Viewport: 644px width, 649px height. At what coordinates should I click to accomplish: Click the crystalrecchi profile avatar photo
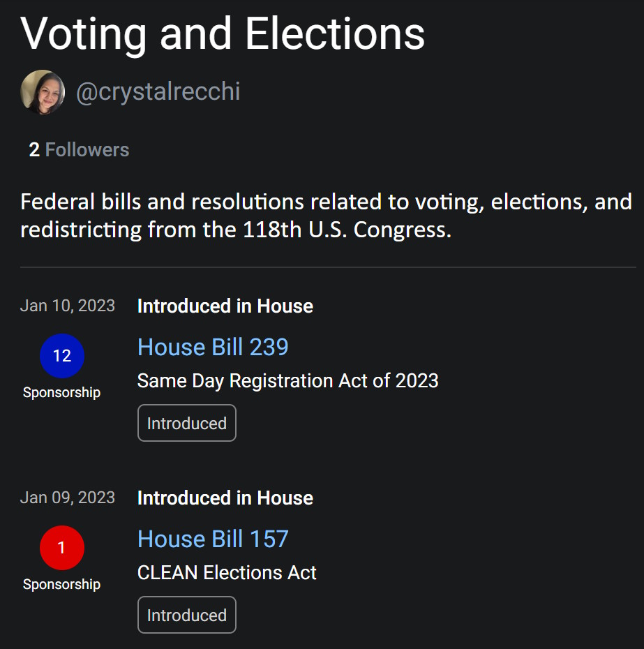(43, 92)
